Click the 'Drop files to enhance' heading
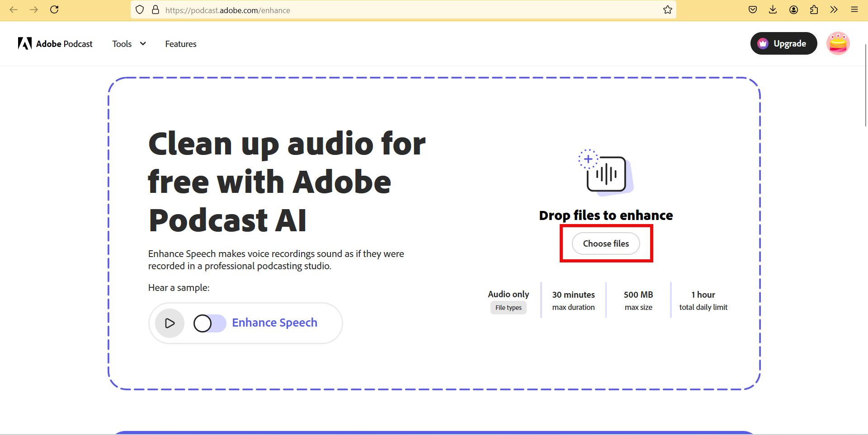Viewport: 868px width, 435px height. click(x=606, y=215)
